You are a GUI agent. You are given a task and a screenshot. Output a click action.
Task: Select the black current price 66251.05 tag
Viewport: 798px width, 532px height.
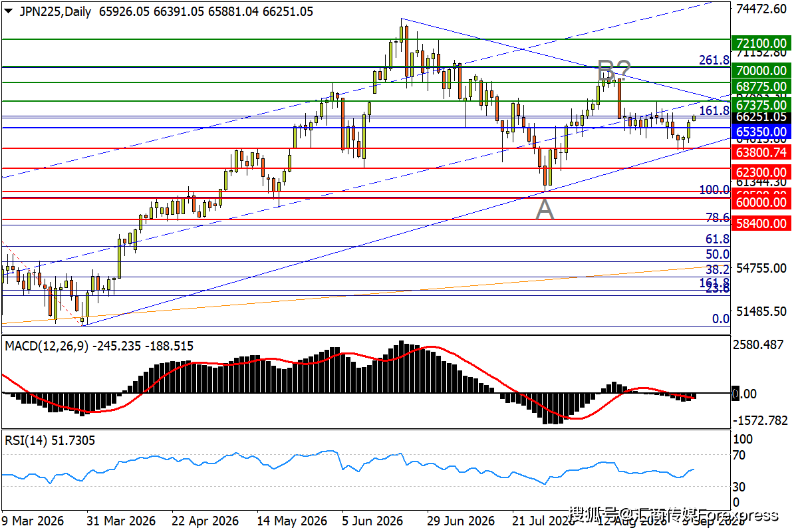761,116
